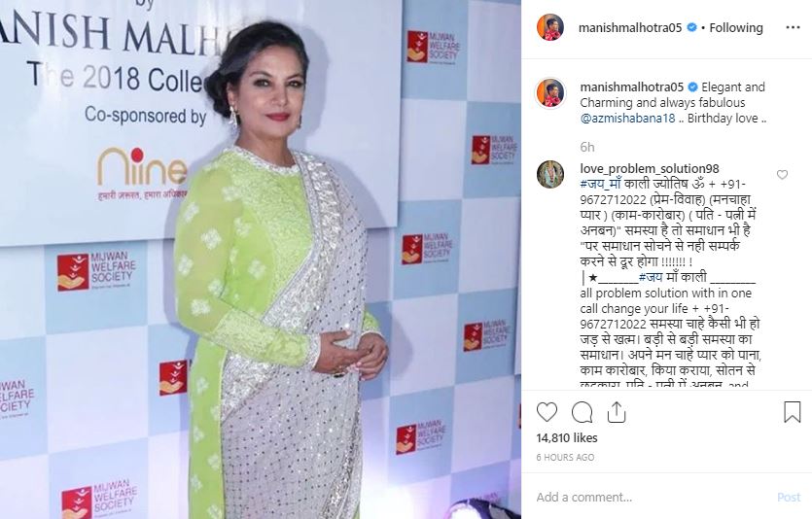Focus the Add a comment field
This screenshot has height=519, width=812.
(653, 498)
